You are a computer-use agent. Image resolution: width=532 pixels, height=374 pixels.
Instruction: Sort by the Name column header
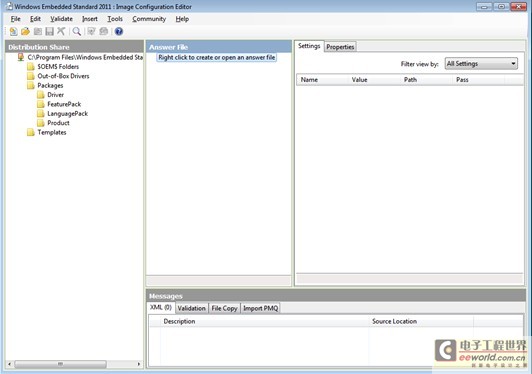click(x=322, y=80)
